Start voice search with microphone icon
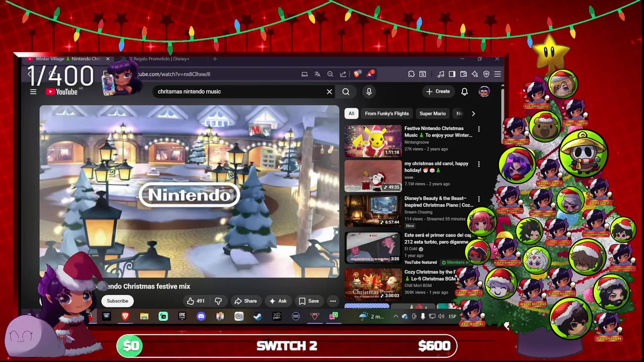The height and width of the screenshot is (362, 644). (369, 92)
